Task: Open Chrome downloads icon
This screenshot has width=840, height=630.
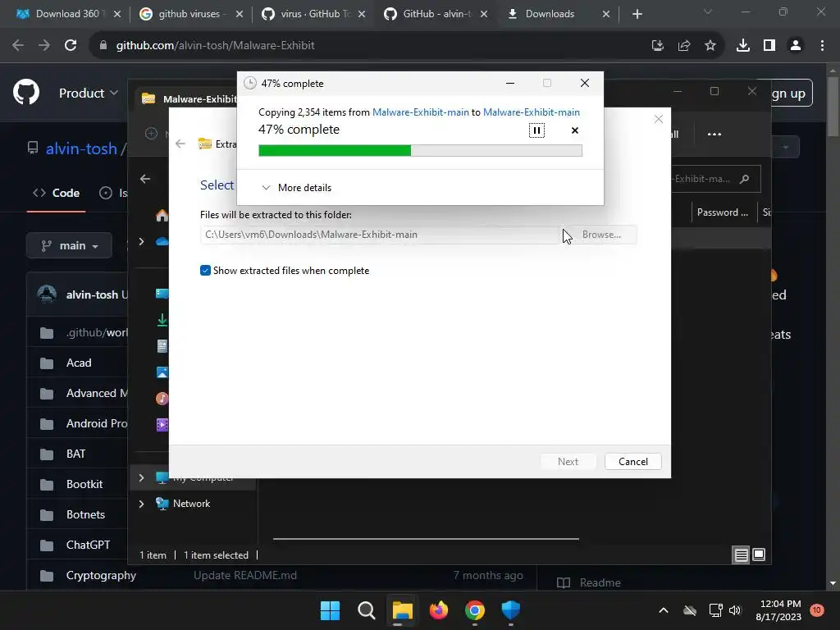Action: pyautogui.click(x=743, y=46)
